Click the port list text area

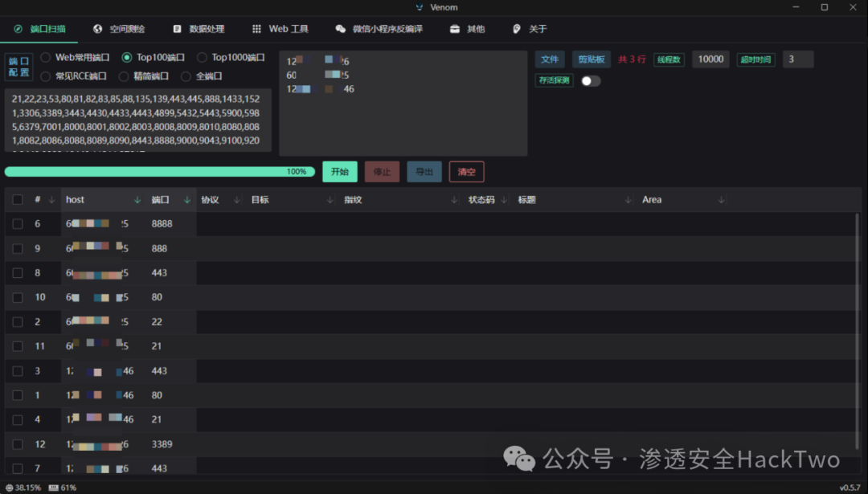(138, 120)
